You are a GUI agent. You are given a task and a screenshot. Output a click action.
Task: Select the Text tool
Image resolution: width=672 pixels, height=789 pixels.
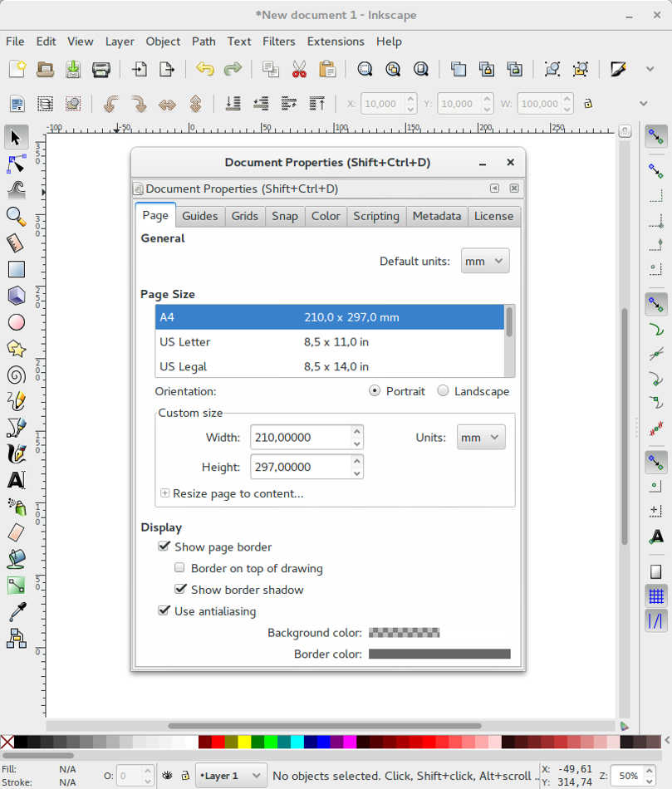click(16, 480)
